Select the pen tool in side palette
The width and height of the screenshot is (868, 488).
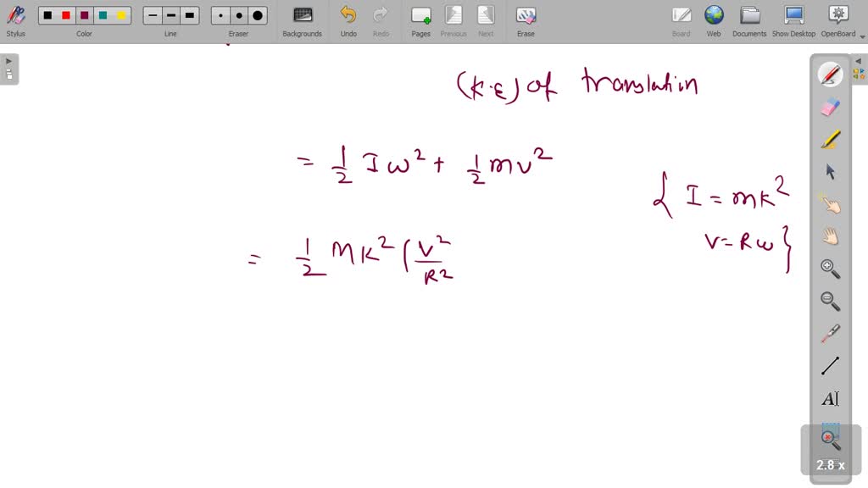(830, 75)
